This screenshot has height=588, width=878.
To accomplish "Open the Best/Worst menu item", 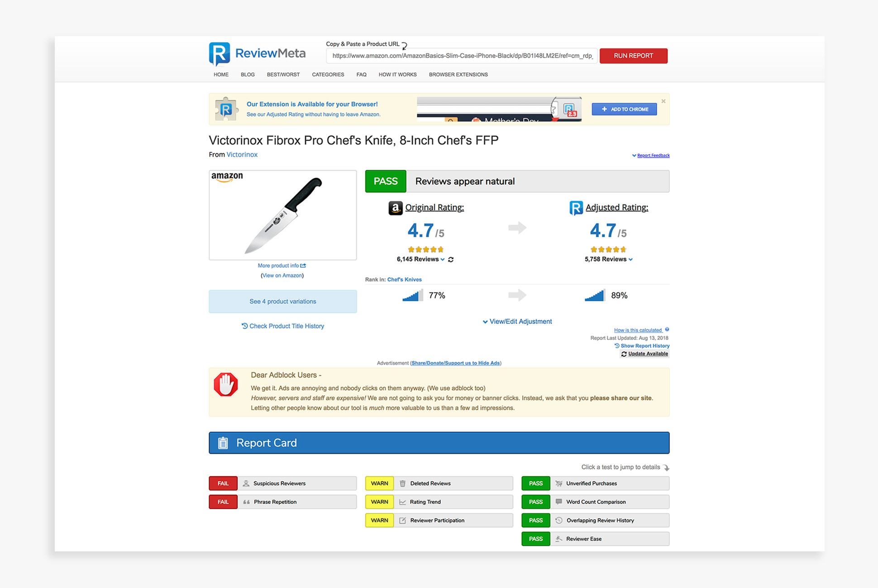I will (283, 75).
